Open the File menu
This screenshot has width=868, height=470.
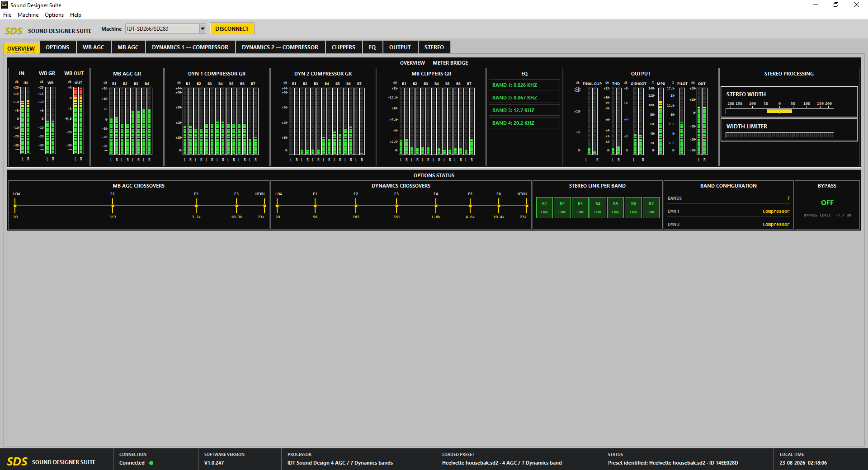click(7, 15)
